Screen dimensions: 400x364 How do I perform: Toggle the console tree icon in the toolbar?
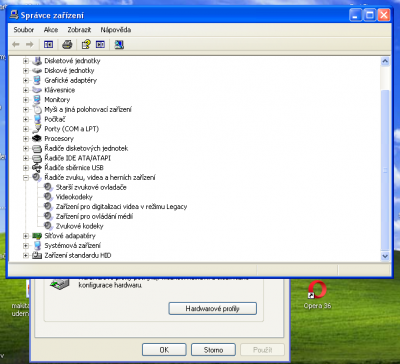pyautogui.click(x=49, y=44)
